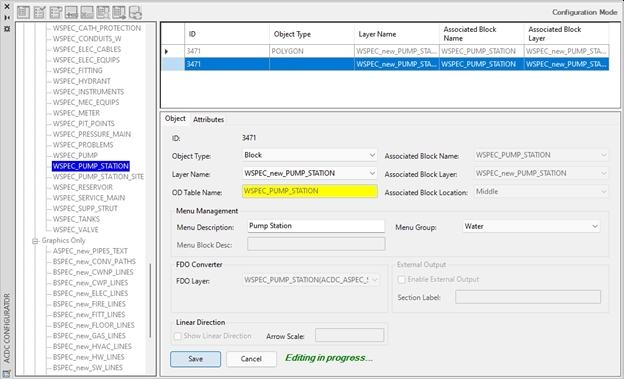Click the icon below ACDC CONFIGURATOR label

click(7, 373)
